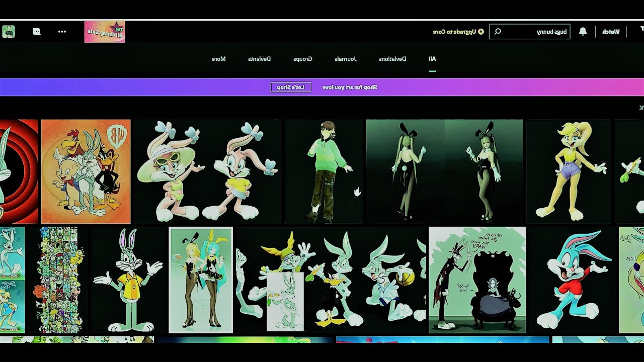The image size is (644, 362).
Task: Switch to the Deviations tab
Action: (392, 59)
